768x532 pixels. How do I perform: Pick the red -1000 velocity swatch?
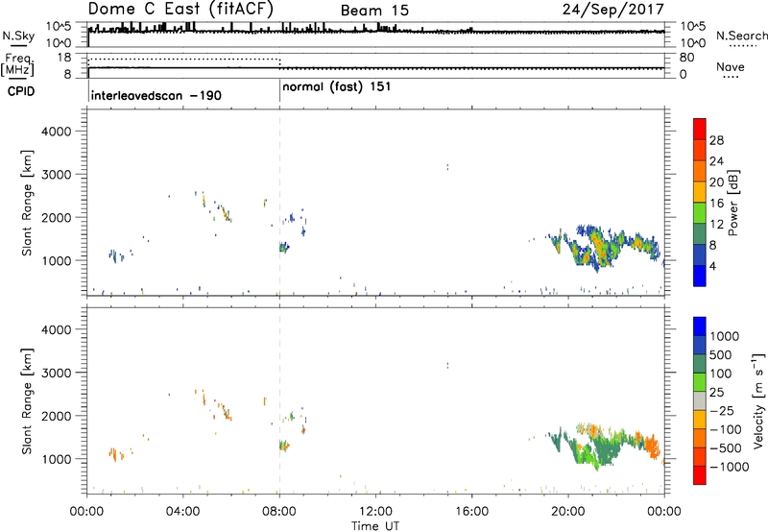(700, 475)
